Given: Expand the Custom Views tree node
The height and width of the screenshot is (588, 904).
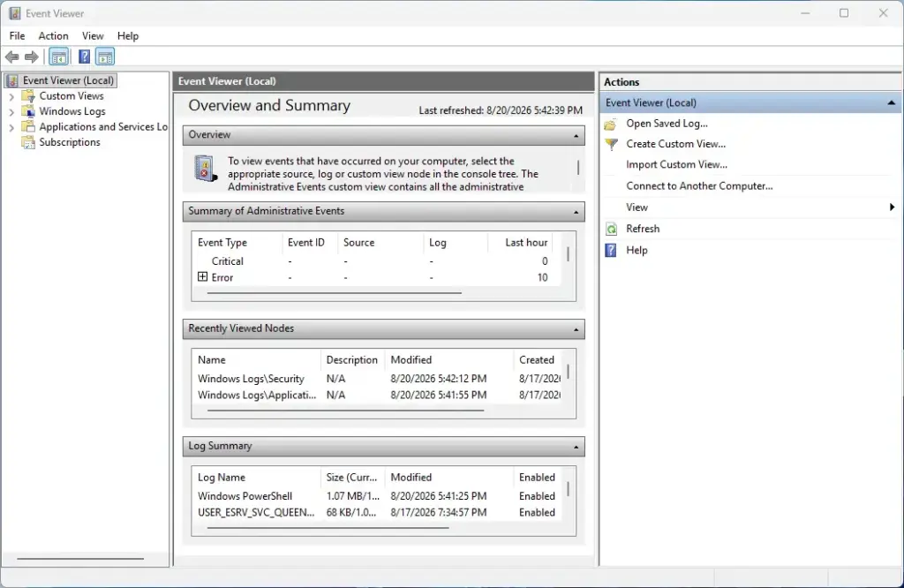Looking at the screenshot, I should (11, 97).
